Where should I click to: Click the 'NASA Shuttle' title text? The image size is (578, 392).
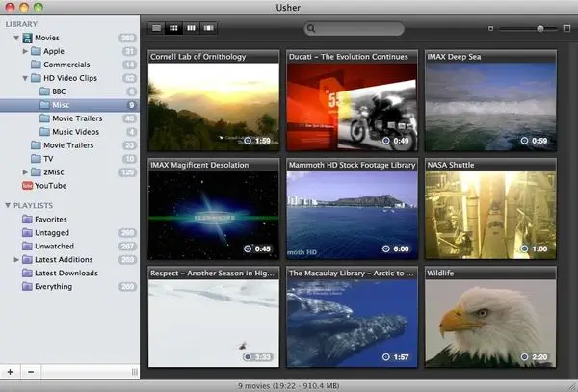451,165
